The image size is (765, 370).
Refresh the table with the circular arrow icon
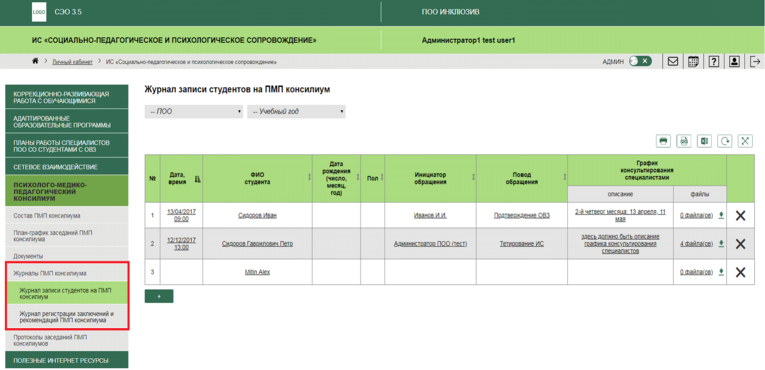(x=725, y=141)
